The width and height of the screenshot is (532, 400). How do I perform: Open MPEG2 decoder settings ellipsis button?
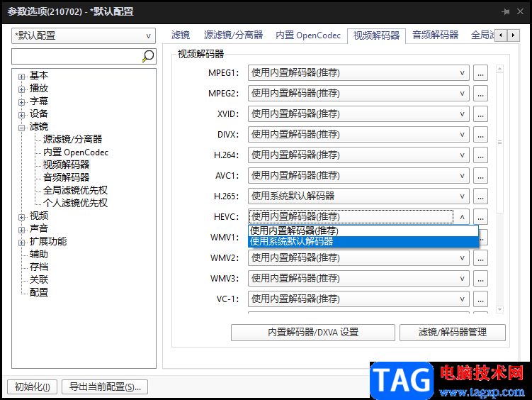coord(480,94)
